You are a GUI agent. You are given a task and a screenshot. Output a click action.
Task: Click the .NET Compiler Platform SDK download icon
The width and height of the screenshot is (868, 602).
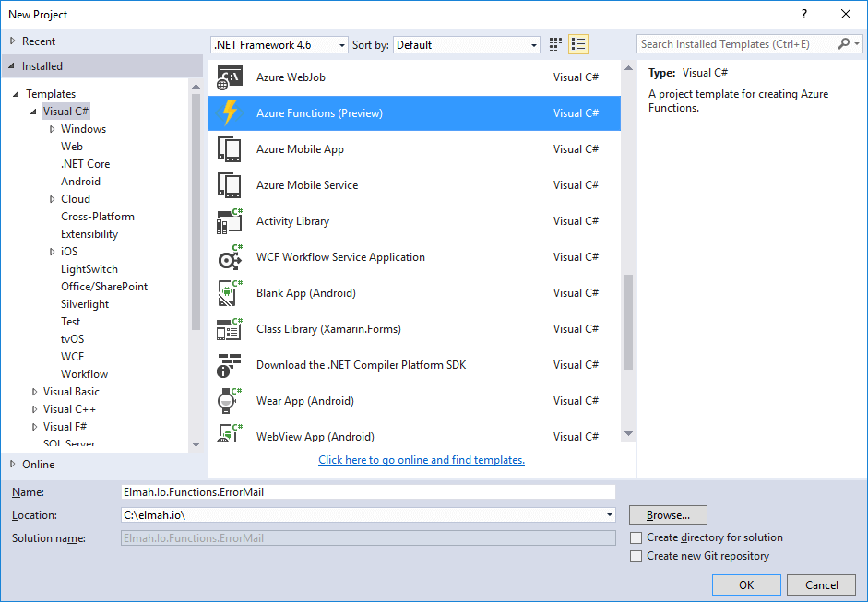click(229, 365)
